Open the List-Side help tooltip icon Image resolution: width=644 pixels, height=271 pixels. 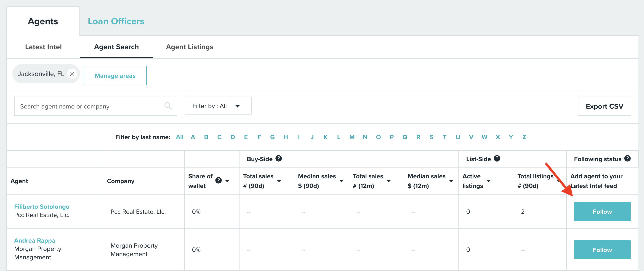(497, 159)
